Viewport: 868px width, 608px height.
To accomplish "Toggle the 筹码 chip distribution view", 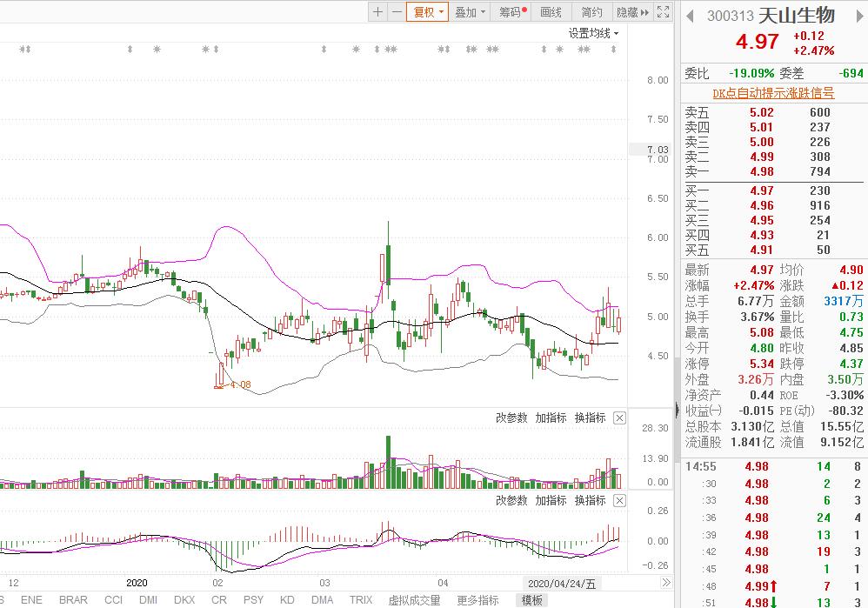I will coord(511,12).
